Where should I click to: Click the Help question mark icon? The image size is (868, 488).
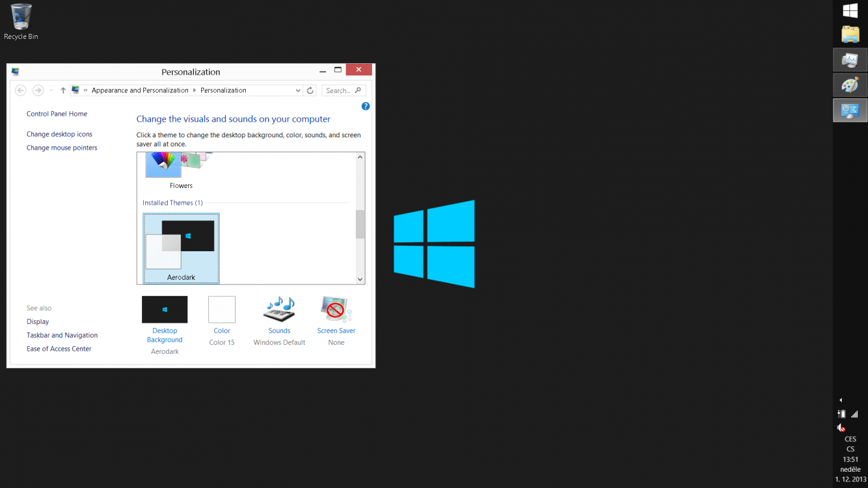(x=365, y=106)
